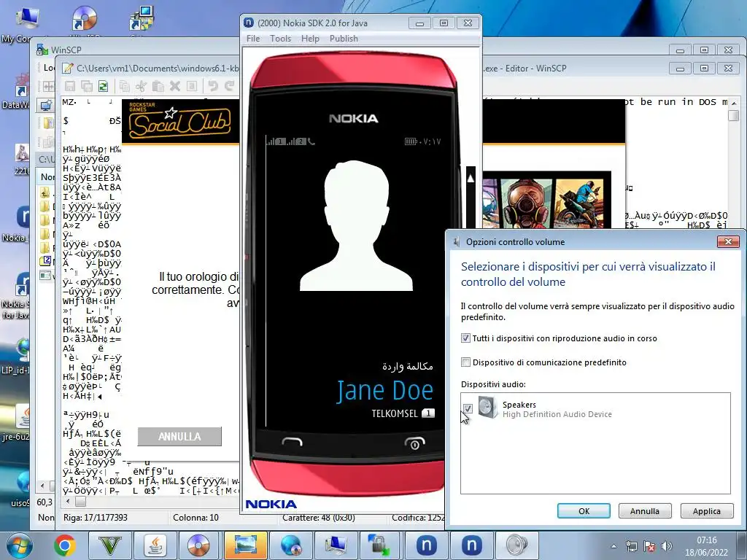Click the 'High Definition Audio Device' text

tap(557, 414)
